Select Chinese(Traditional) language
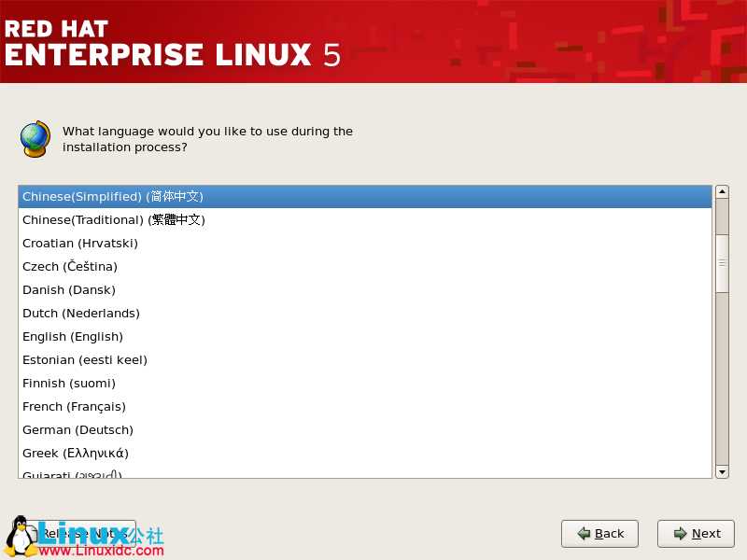Image resolution: width=747 pixels, height=560 pixels. click(365, 220)
